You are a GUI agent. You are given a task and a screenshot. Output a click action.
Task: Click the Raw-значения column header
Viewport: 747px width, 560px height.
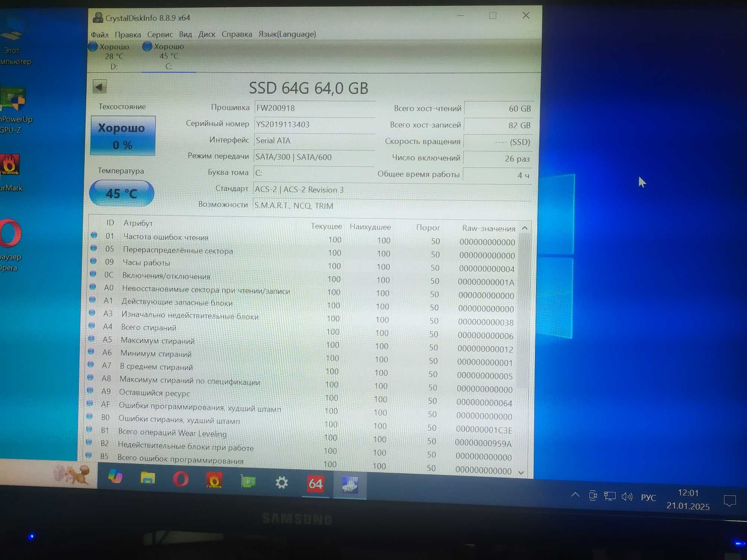[489, 228]
